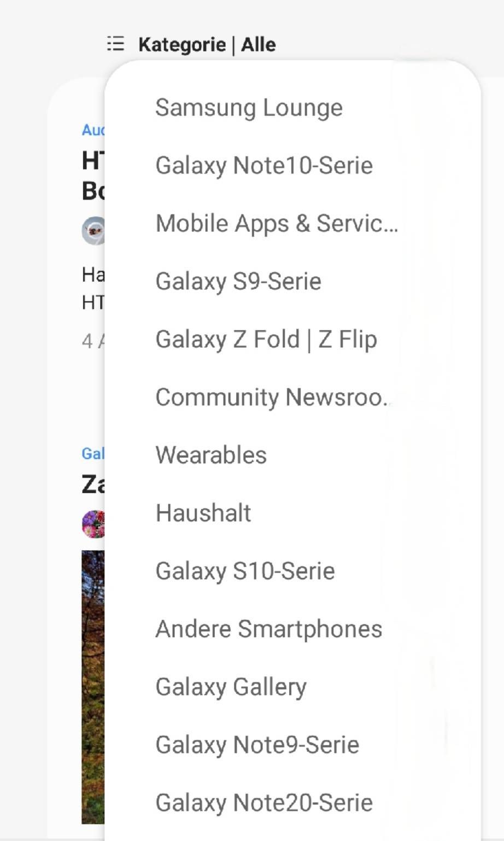Tap the first post's author avatar

coord(93,231)
